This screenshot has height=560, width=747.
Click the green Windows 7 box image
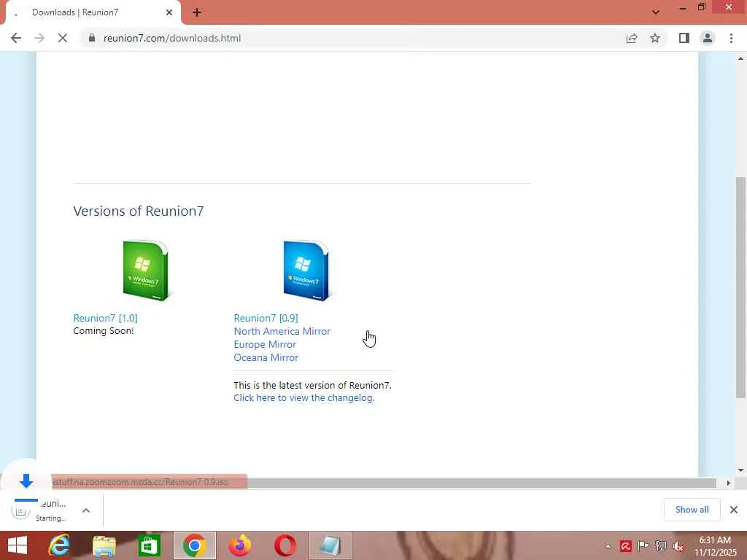(x=146, y=271)
